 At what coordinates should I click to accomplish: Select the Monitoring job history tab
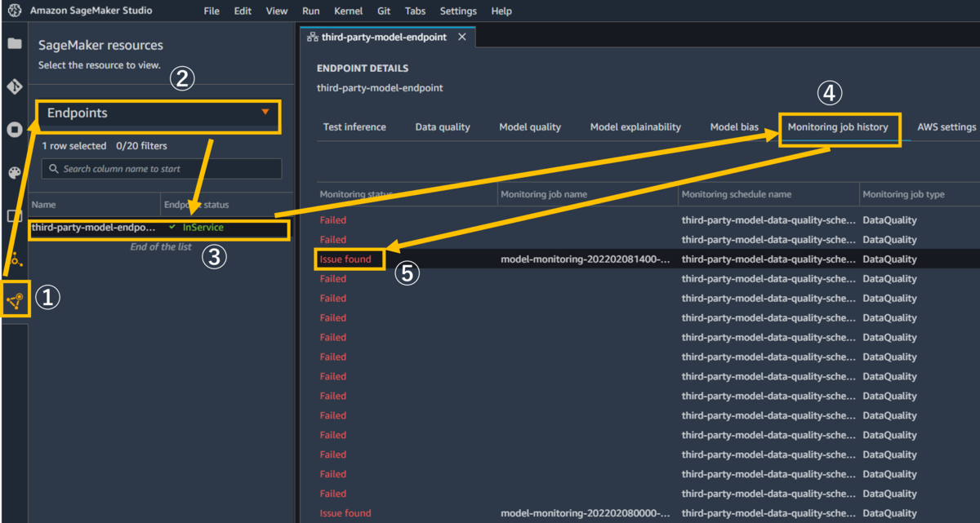click(838, 127)
